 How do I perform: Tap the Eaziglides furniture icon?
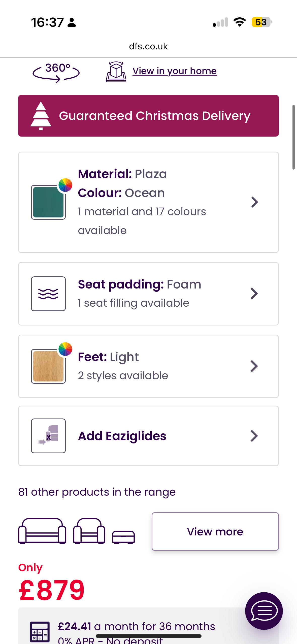[x=48, y=436]
